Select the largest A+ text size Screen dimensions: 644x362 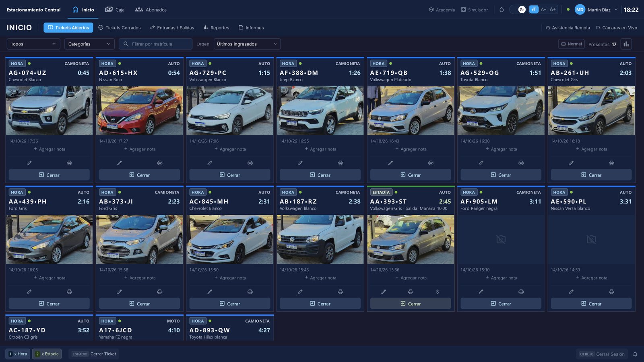tap(553, 10)
